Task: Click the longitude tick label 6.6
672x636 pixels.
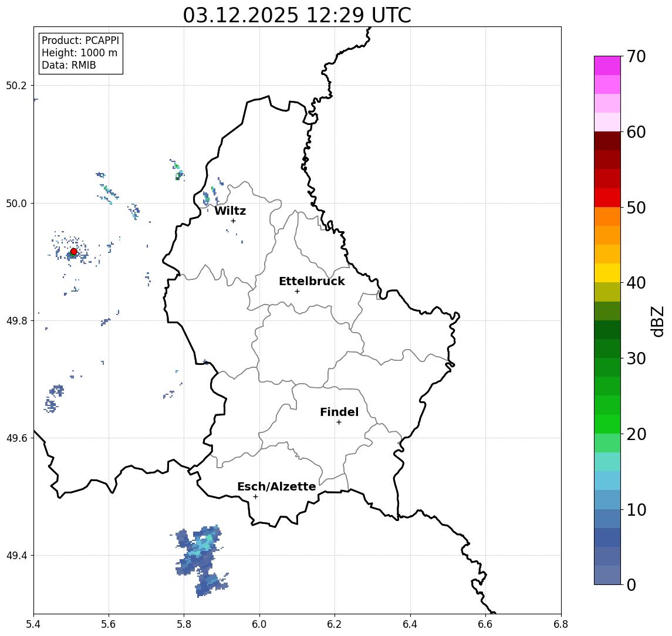Action: click(x=485, y=624)
